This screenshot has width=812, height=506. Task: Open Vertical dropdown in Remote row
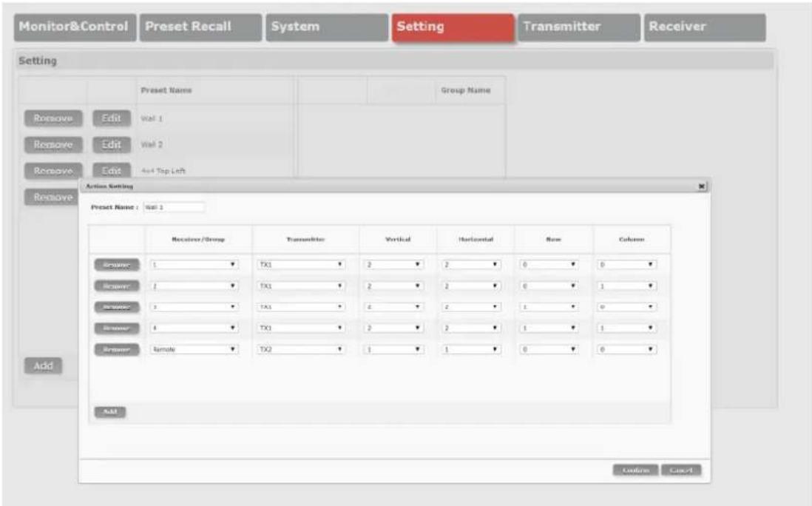pyautogui.click(x=394, y=350)
